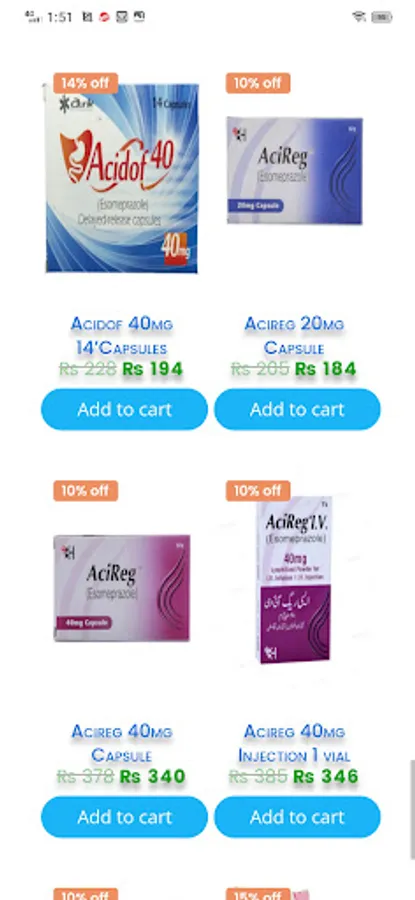Viewport: 415px width, 900px height.
Task: Open the AciReg I.V. injection image
Action: (294, 580)
